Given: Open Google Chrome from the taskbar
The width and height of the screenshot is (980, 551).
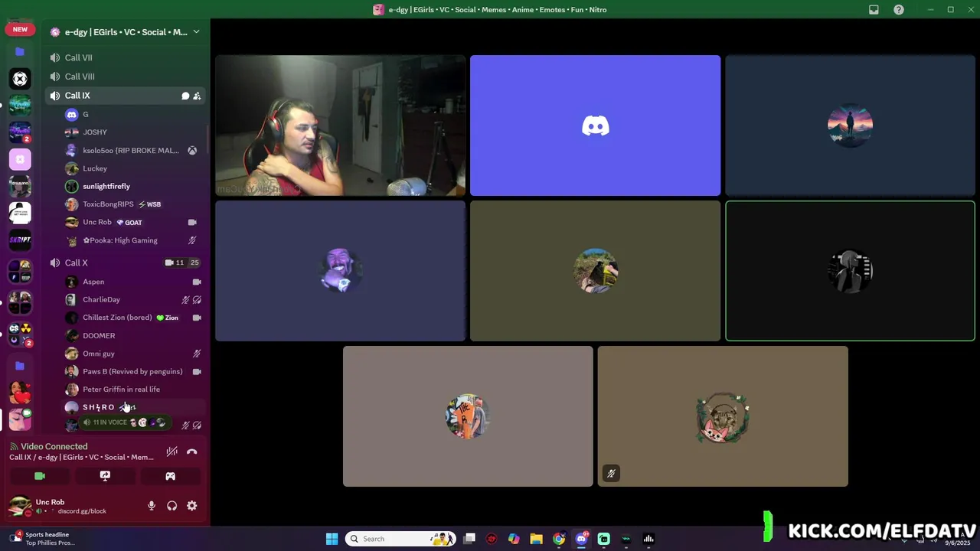Looking at the screenshot, I should click(x=559, y=539).
